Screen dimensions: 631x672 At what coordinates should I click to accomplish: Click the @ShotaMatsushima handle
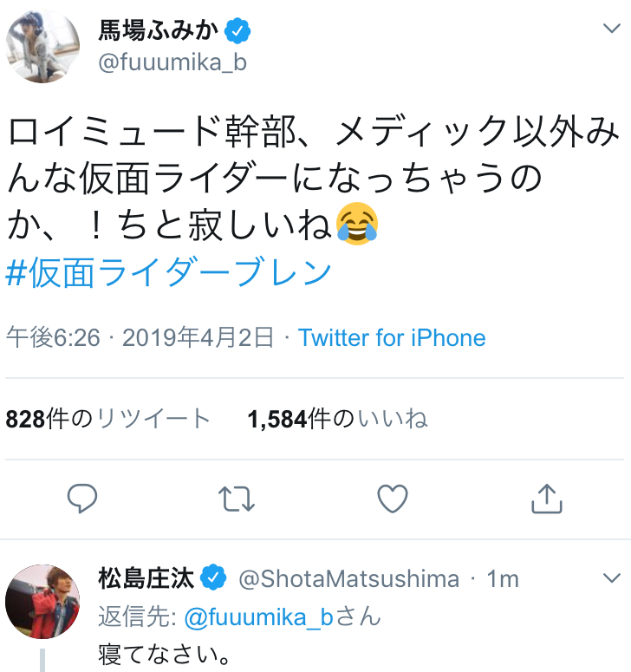tap(348, 578)
